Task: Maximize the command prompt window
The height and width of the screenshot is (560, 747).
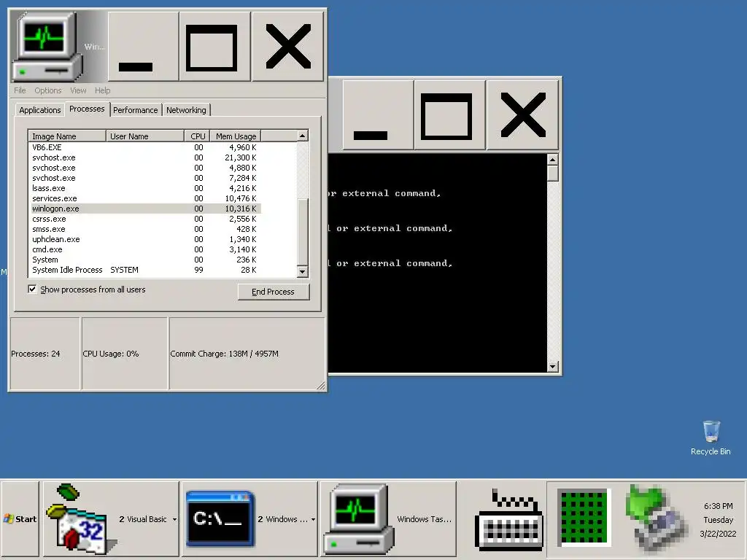Action: (449, 114)
